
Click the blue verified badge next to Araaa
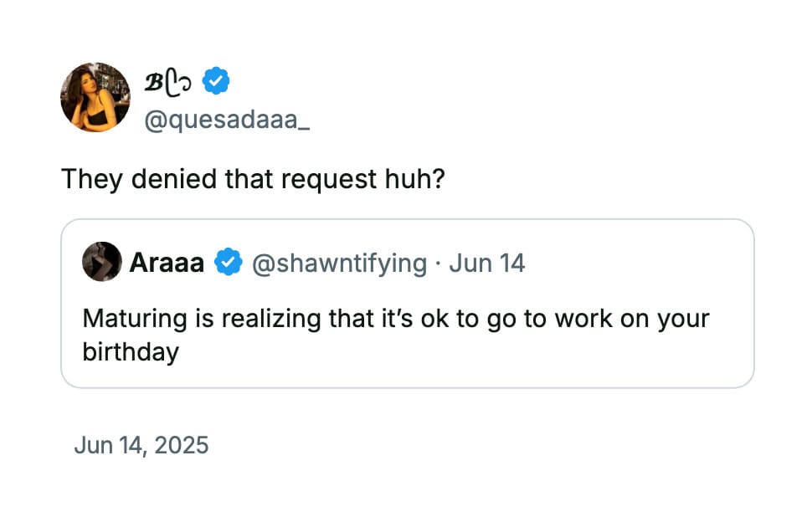click(x=229, y=262)
